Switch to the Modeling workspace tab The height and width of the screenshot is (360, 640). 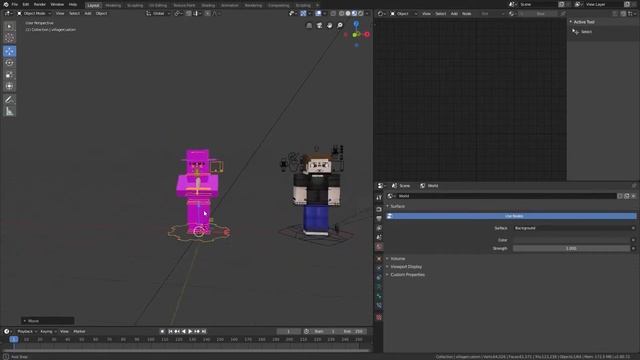[x=113, y=5]
